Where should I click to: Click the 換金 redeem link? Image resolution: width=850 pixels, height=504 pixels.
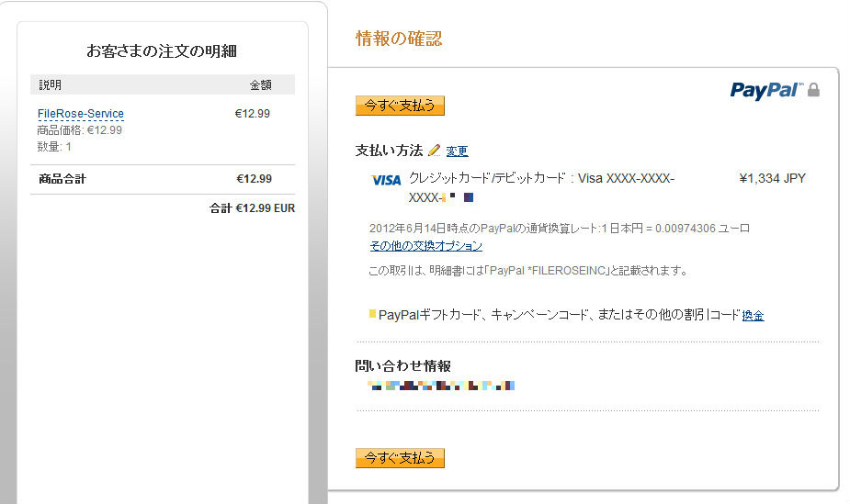(753, 315)
